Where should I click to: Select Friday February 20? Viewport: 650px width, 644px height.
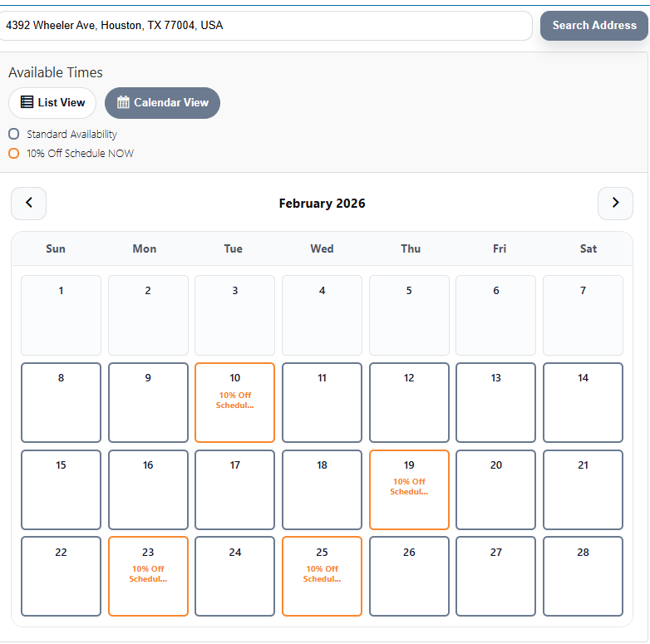(x=495, y=489)
